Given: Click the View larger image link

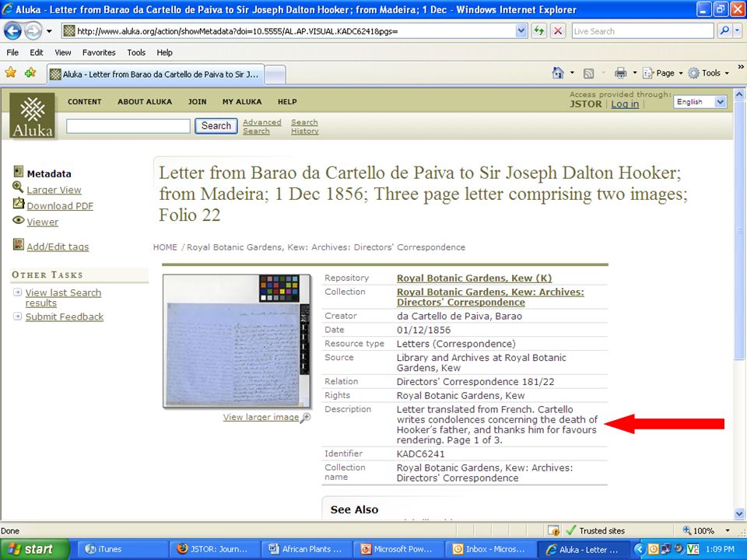Looking at the screenshot, I should pos(261,417).
